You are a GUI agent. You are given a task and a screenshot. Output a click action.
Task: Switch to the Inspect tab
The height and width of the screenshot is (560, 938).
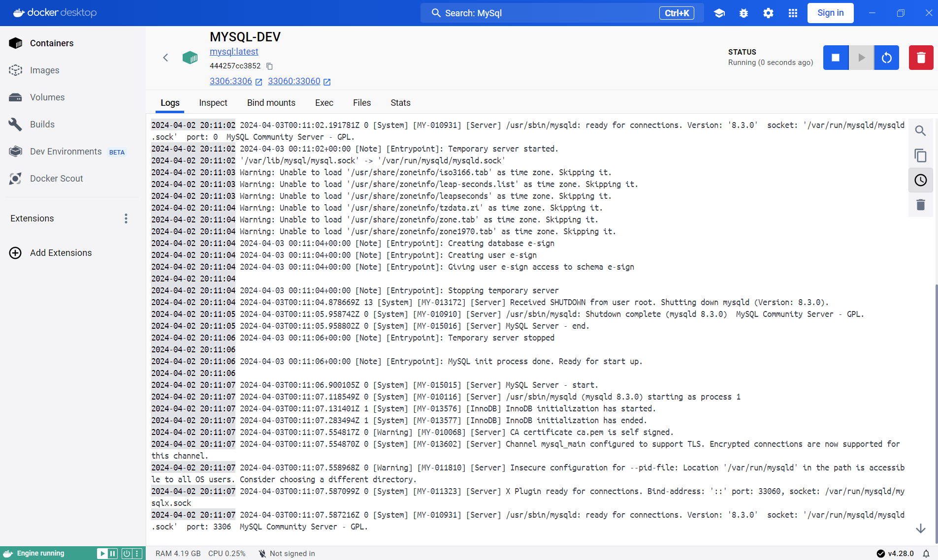click(x=213, y=103)
